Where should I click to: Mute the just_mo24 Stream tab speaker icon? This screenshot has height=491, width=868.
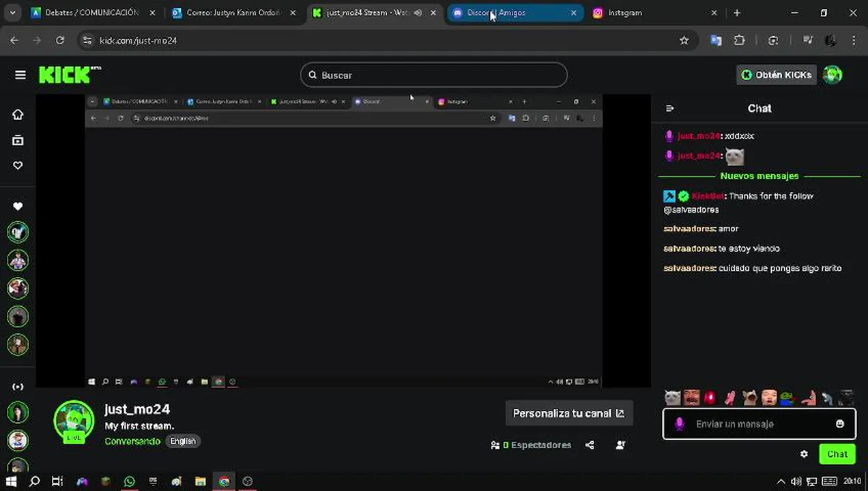coord(418,13)
